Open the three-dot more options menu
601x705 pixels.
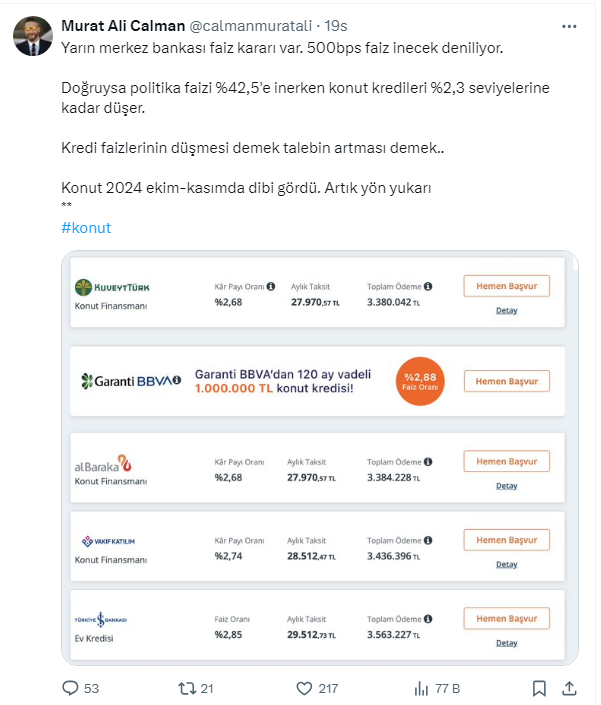(568, 25)
